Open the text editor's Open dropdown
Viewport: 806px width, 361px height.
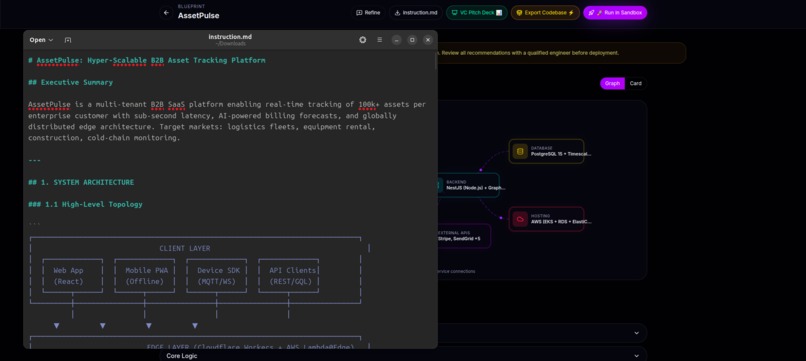coord(41,40)
